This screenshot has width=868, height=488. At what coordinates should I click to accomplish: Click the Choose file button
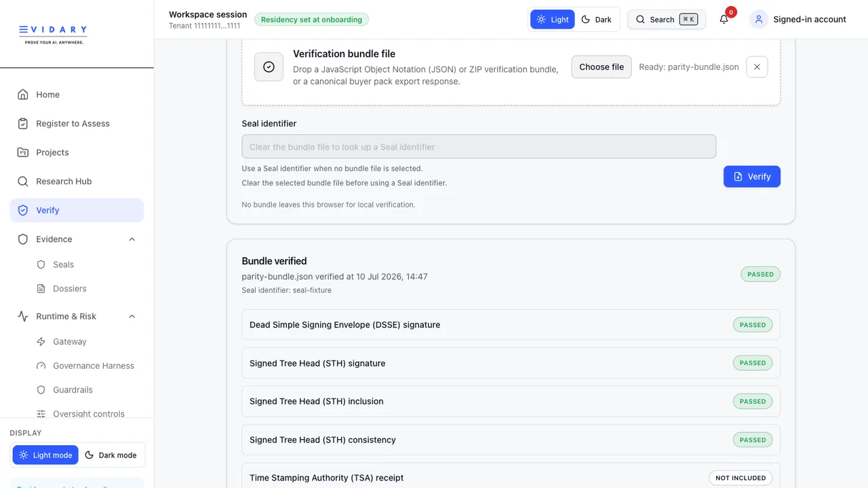pos(601,67)
